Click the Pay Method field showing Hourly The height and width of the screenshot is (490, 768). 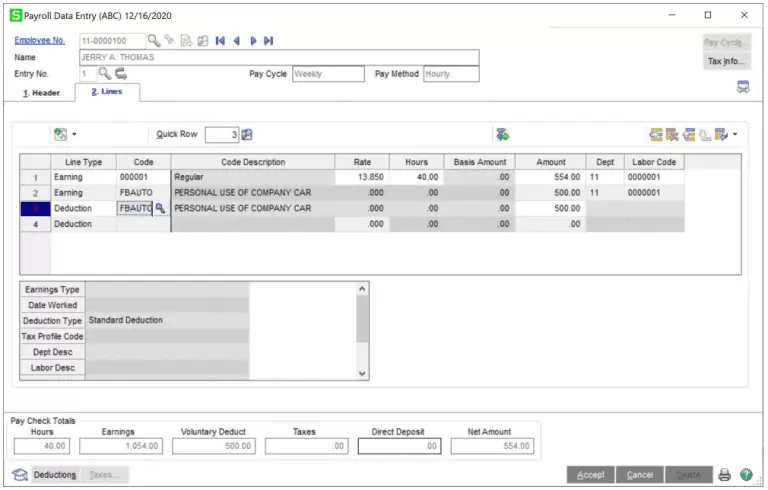click(451, 74)
